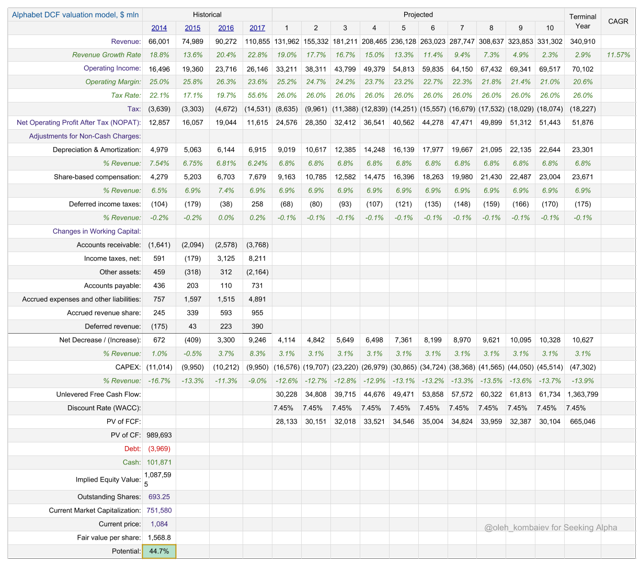640x570 pixels.
Task: Select the CAGR value 11.57%
Action: [618, 55]
